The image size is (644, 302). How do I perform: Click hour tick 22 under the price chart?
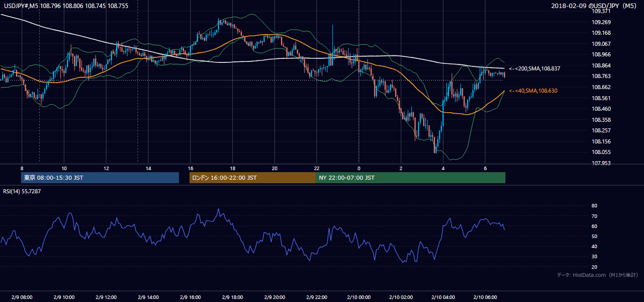point(316,168)
